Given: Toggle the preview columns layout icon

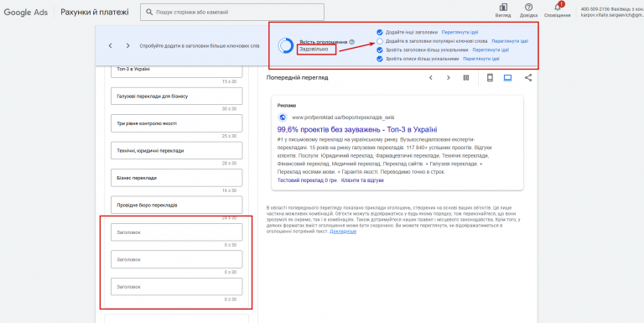Looking at the screenshot, I should click(x=465, y=78).
